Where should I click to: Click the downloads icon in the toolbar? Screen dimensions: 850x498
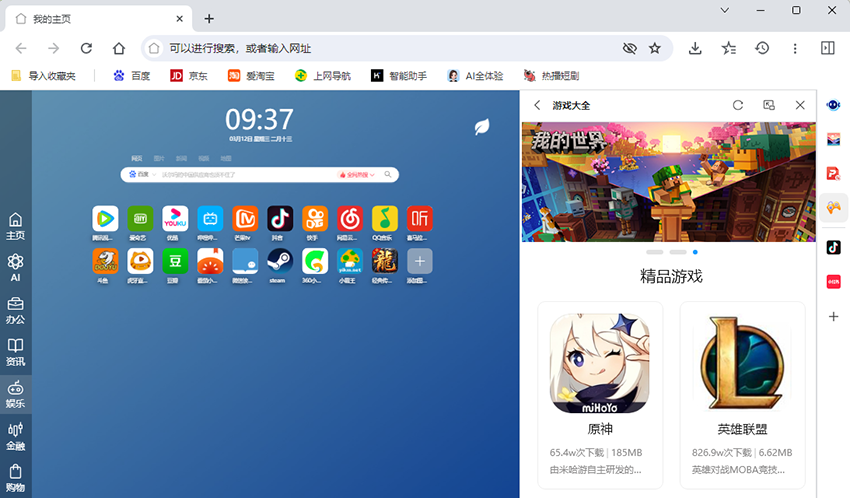click(696, 48)
